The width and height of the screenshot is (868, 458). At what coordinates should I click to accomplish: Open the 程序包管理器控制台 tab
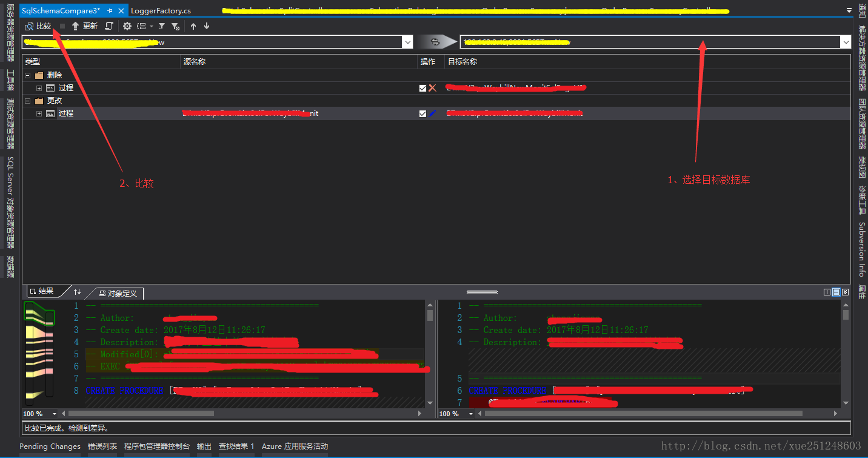coord(157,446)
